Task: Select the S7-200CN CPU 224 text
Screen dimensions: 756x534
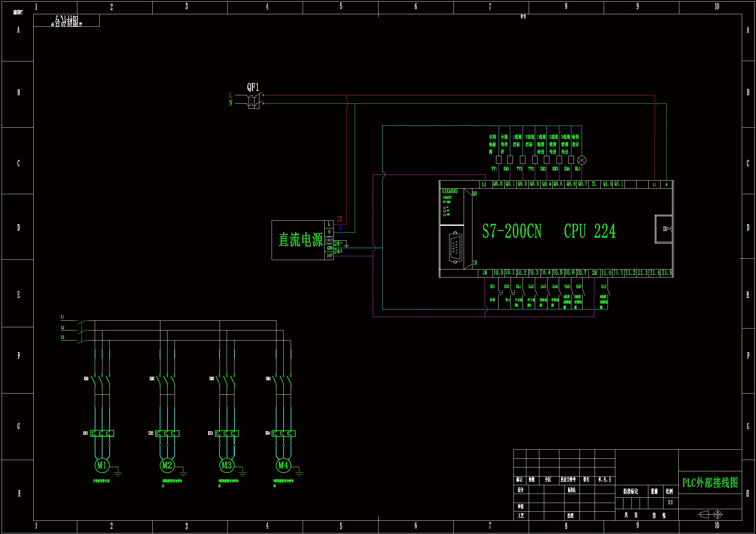Action: click(x=549, y=231)
